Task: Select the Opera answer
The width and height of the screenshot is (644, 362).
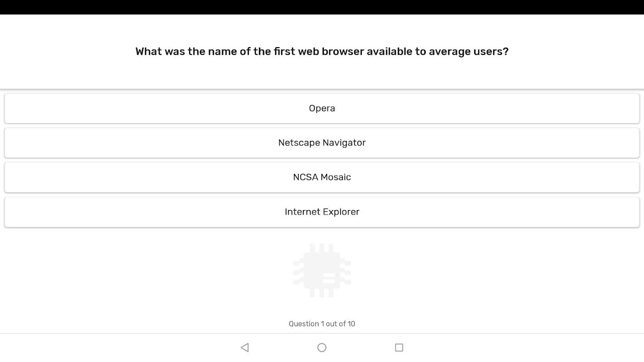Action: pyautogui.click(x=322, y=108)
